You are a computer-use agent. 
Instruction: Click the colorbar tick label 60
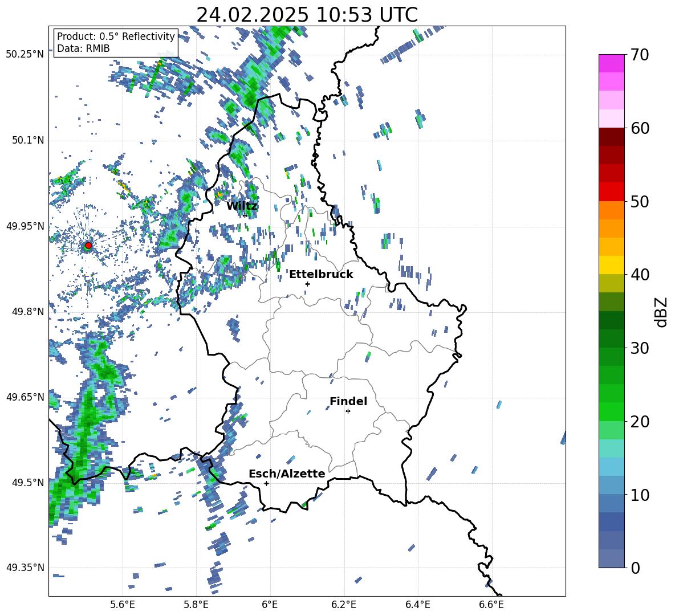point(640,128)
